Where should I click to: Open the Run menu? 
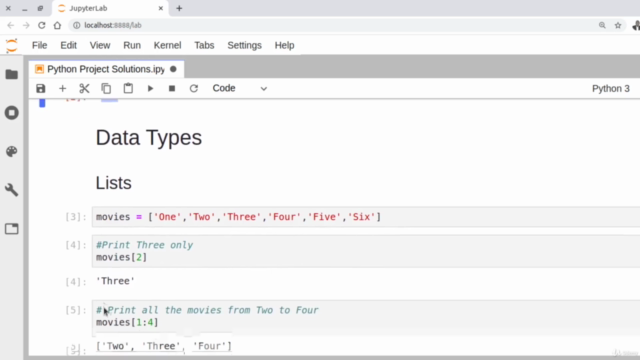(x=132, y=45)
